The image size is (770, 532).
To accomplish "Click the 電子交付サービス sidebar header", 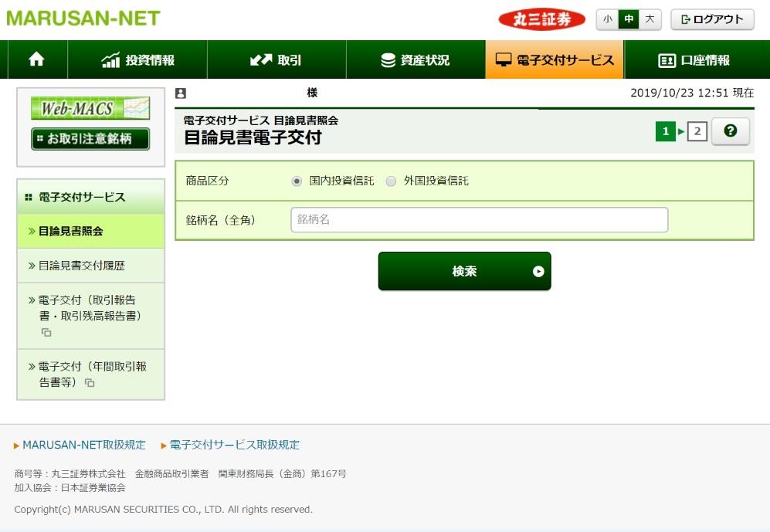I will (91, 197).
